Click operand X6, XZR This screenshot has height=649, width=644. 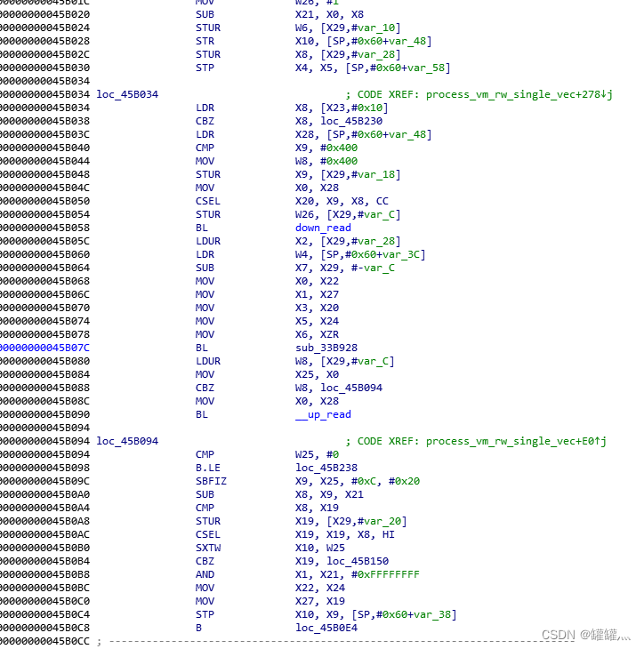(x=317, y=334)
